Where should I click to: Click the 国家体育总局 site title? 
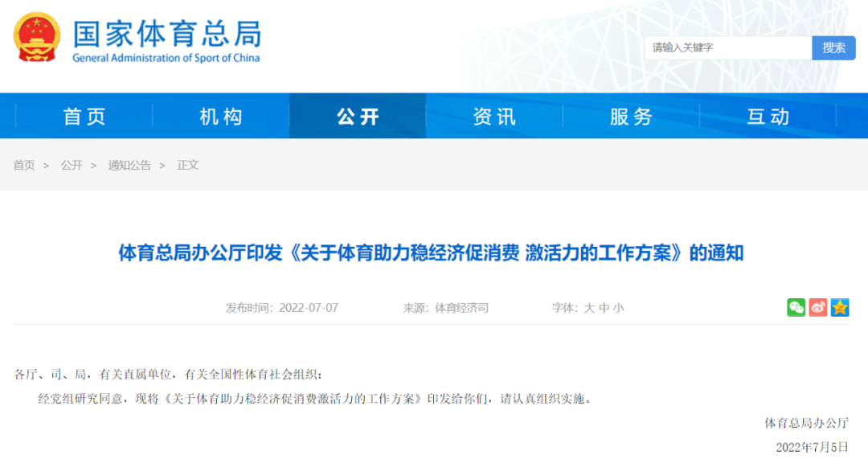pyautogui.click(x=167, y=34)
